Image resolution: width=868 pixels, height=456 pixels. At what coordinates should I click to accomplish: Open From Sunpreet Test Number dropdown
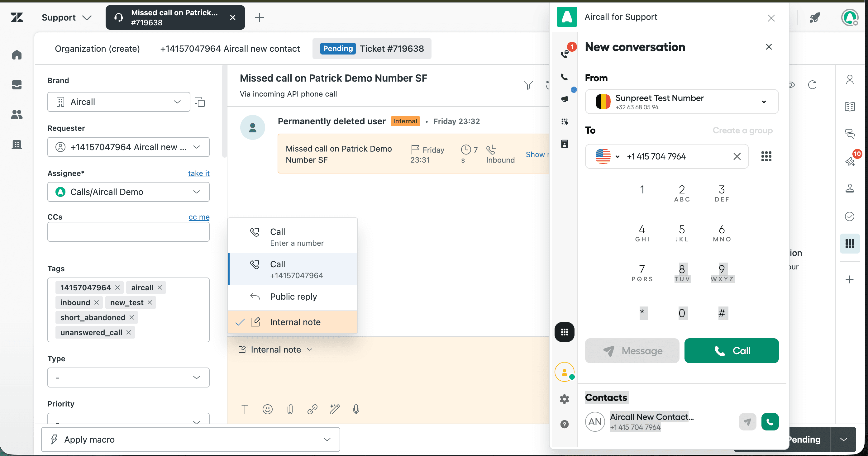pos(682,102)
